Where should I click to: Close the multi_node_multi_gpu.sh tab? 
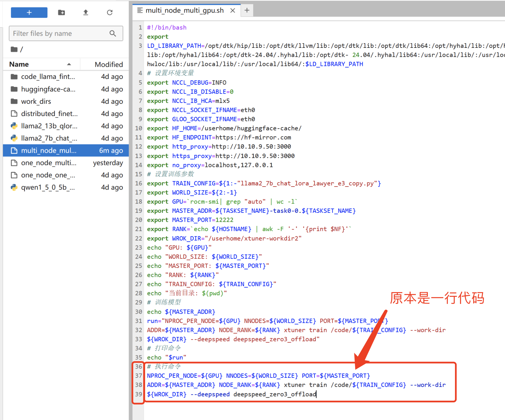(232, 11)
